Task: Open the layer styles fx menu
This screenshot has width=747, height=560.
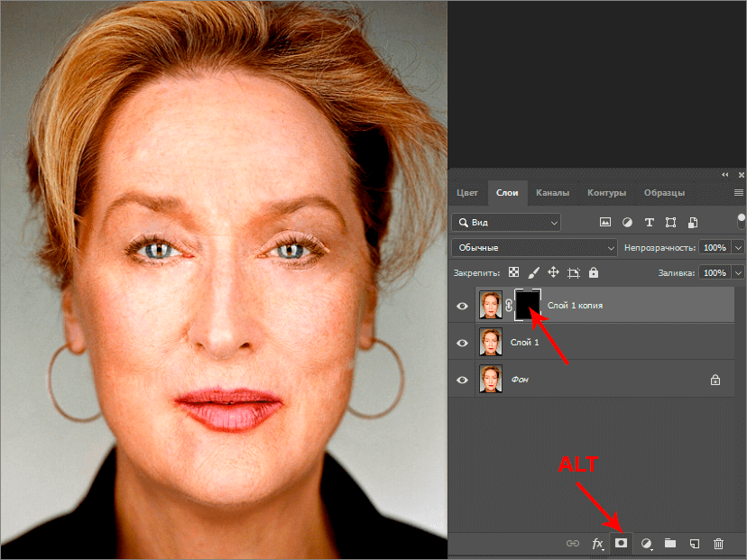Action: point(596,544)
